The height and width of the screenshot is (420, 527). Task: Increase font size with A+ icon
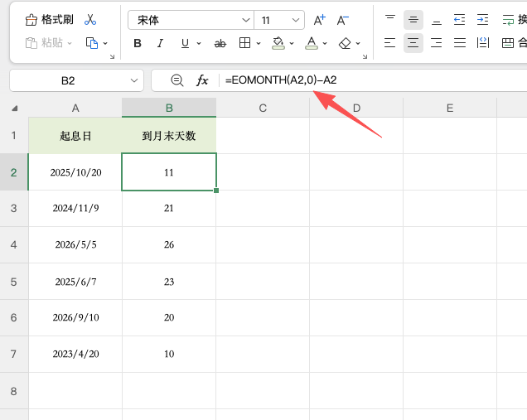(x=319, y=20)
